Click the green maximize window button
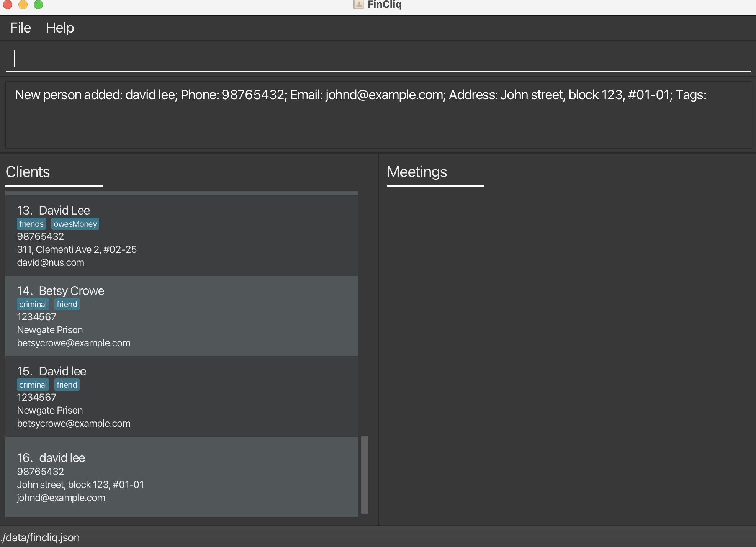Screen dimensions: 756x547 click(38, 4)
